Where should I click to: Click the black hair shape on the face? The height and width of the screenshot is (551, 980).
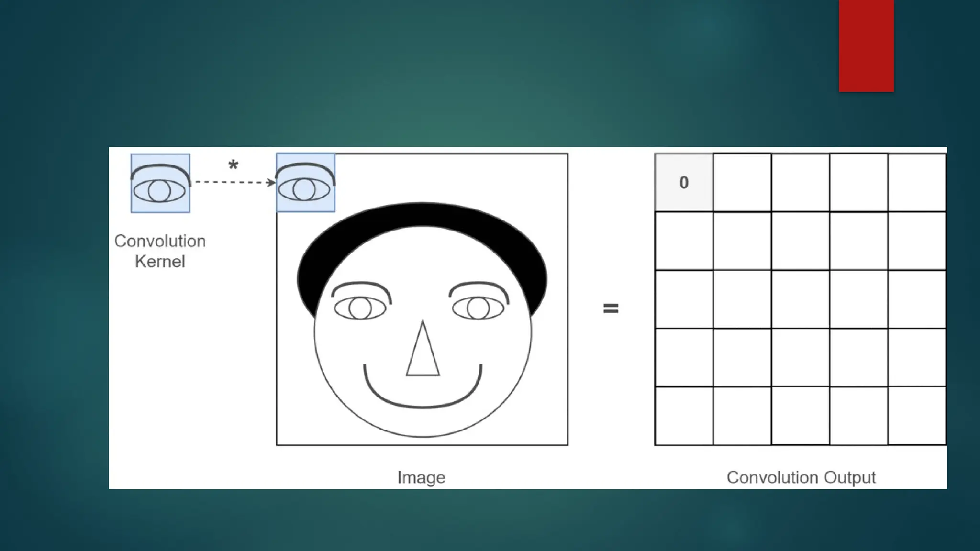421,215
